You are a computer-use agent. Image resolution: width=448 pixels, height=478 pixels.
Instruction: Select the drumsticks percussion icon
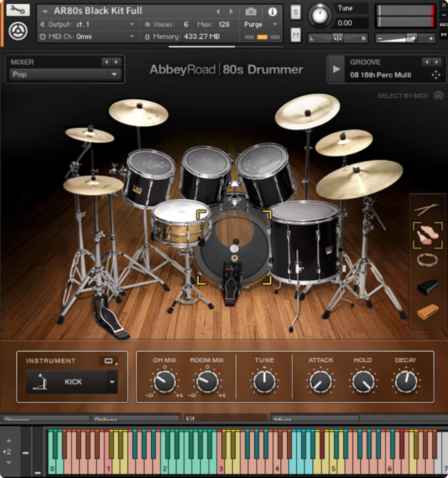(x=426, y=209)
